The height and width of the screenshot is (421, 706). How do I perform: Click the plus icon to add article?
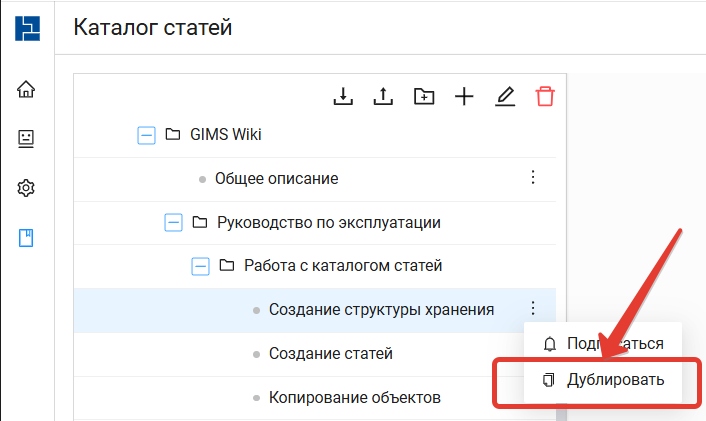click(464, 96)
